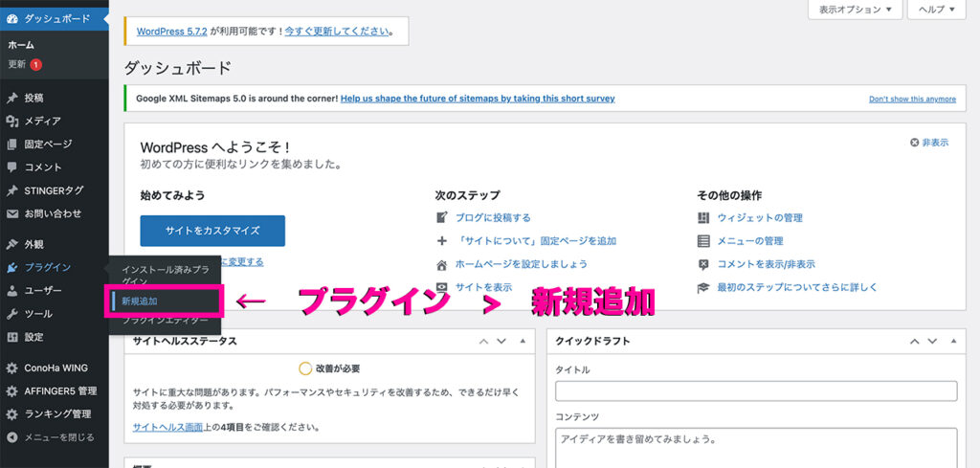
Task: Click the envelope icon beside お問い合わせ
Action: pos(11,213)
